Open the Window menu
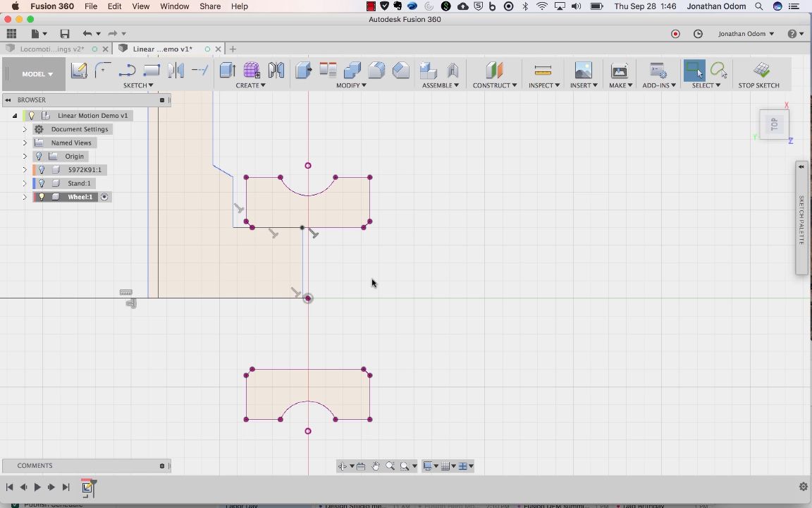Screen dimensions: 812x508 pyautogui.click(x=175, y=6)
